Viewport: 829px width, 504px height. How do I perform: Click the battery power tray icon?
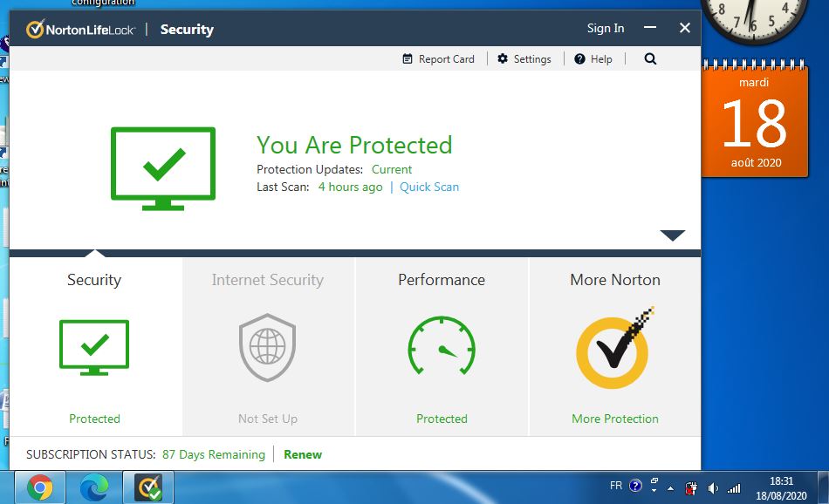tap(691, 488)
